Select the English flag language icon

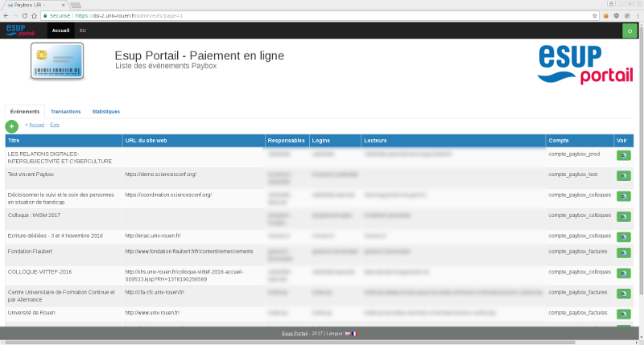[x=347, y=333]
